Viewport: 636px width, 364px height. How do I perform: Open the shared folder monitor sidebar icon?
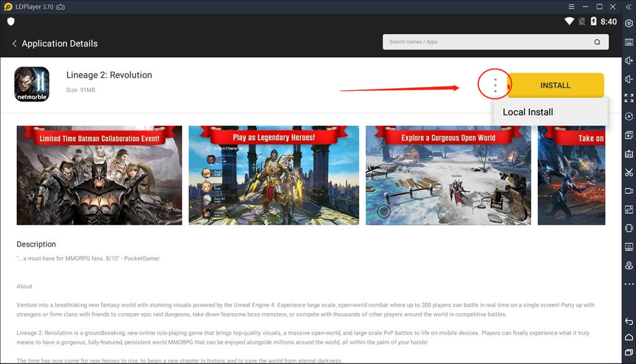(629, 247)
